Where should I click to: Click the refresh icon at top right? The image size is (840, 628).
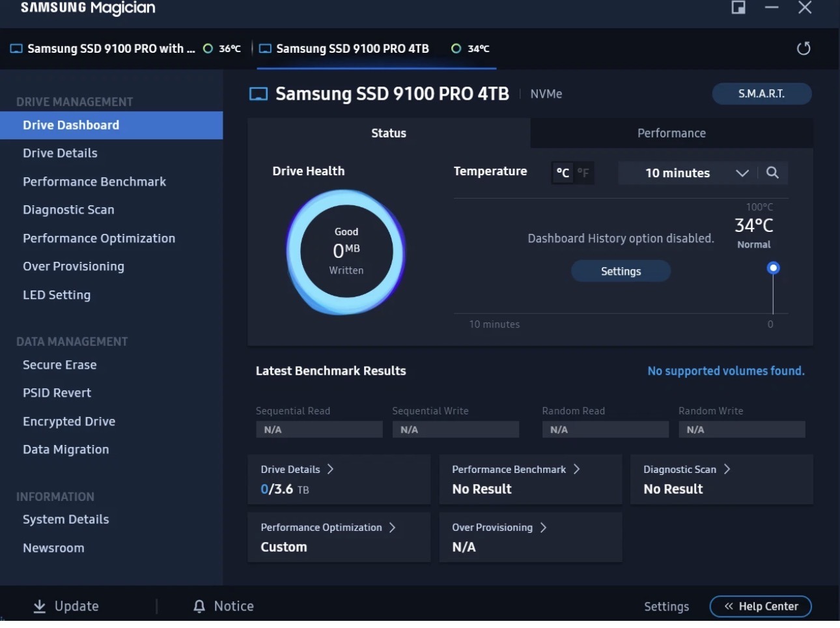pos(804,48)
